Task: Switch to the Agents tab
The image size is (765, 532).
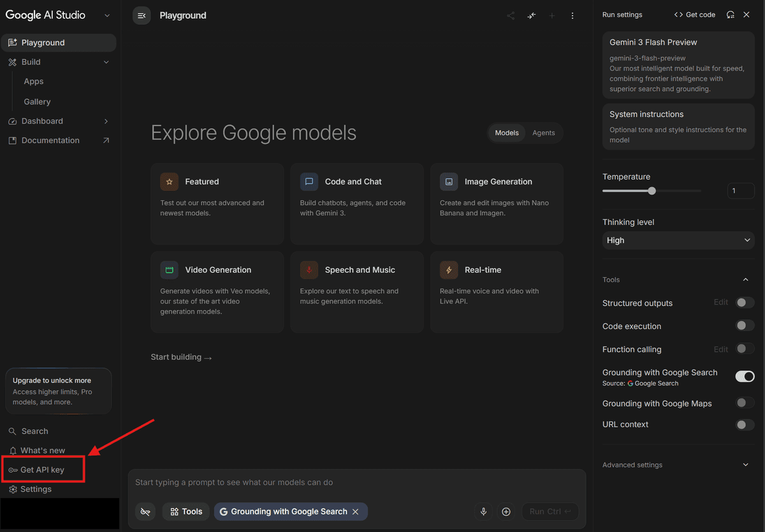Action: (x=543, y=133)
